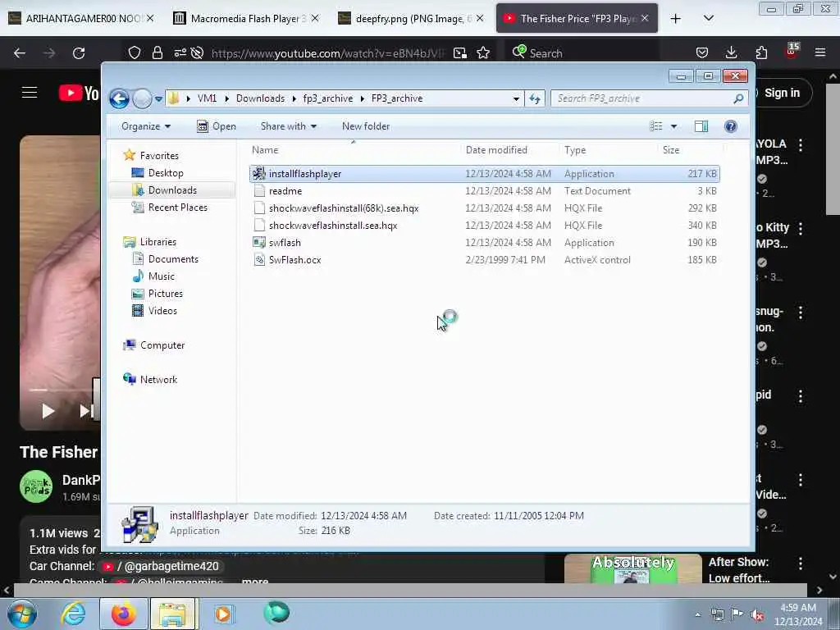
Task: Select shockwaveflashinstall(68k).sea.hqx file
Action: coord(484,208)
